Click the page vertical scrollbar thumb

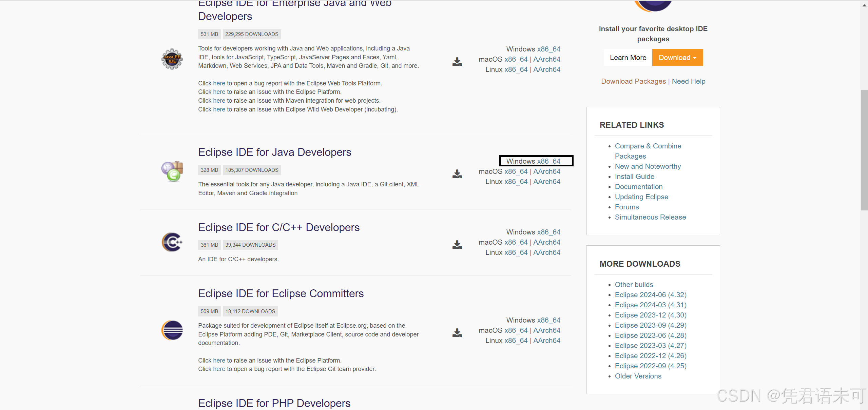coord(864,150)
